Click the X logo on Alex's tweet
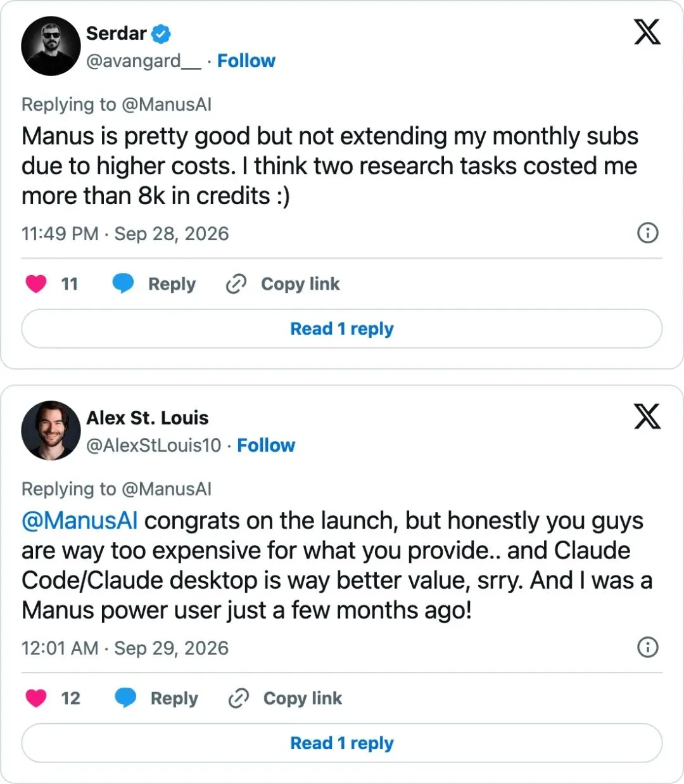The height and width of the screenshot is (784, 684). [647, 416]
